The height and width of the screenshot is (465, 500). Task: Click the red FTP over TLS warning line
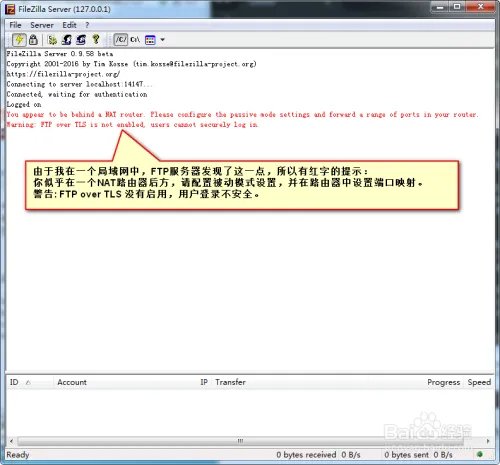[132, 125]
